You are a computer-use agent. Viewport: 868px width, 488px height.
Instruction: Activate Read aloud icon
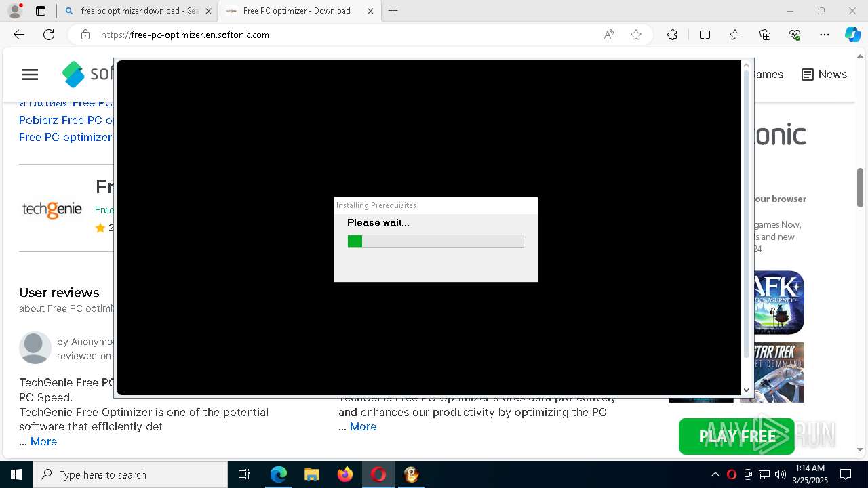tap(609, 35)
